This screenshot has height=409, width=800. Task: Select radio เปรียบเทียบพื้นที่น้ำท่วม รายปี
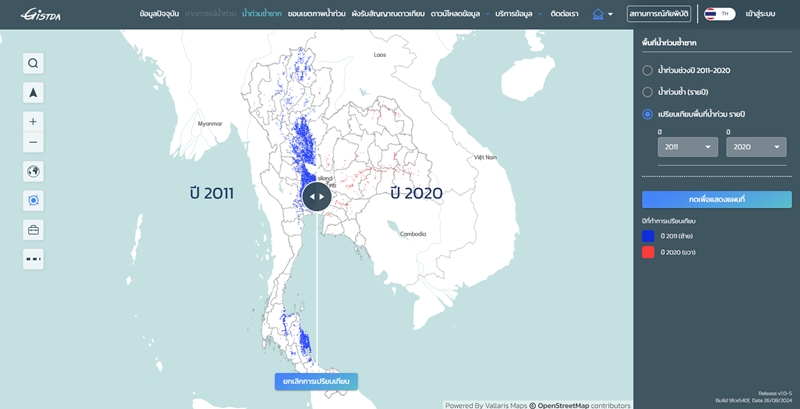tap(647, 114)
